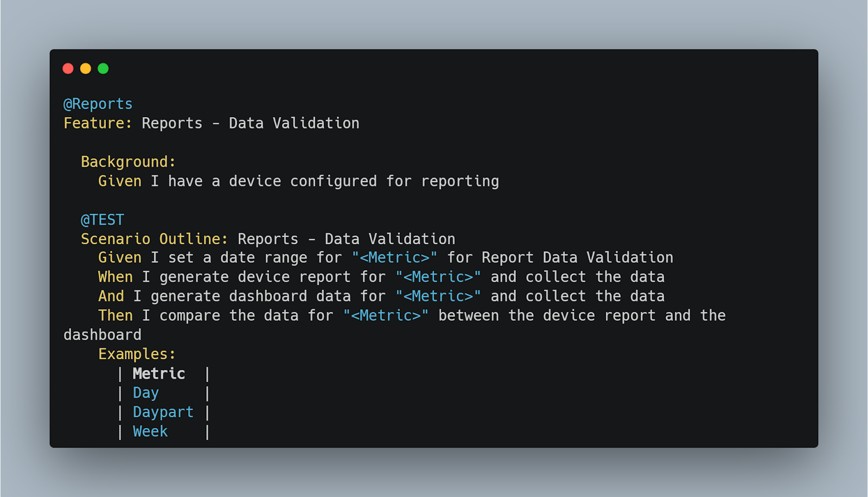This screenshot has height=497, width=868.
Task: Select the Scenario Outline: keyword
Action: click(x=154, y=239)
